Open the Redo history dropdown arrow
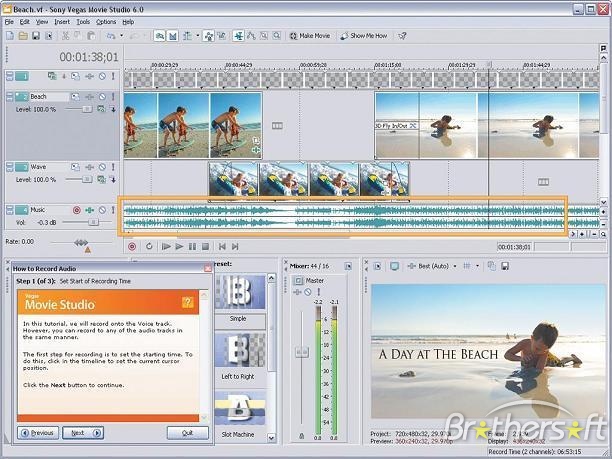 144,36
